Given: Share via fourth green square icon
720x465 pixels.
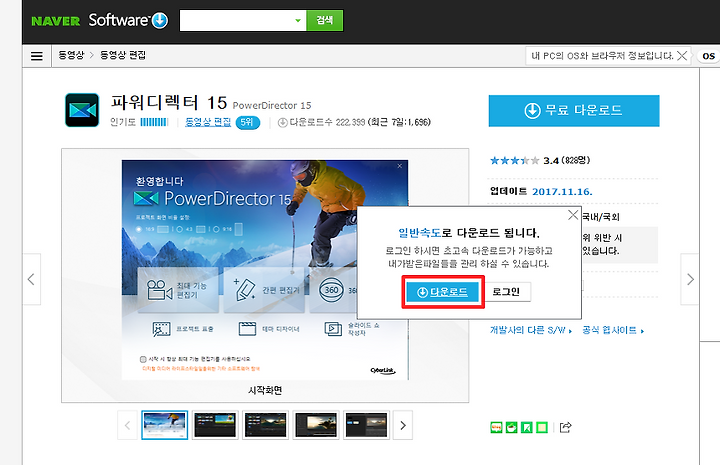Looking at the screenshot, I should click(x=542, y=427).
